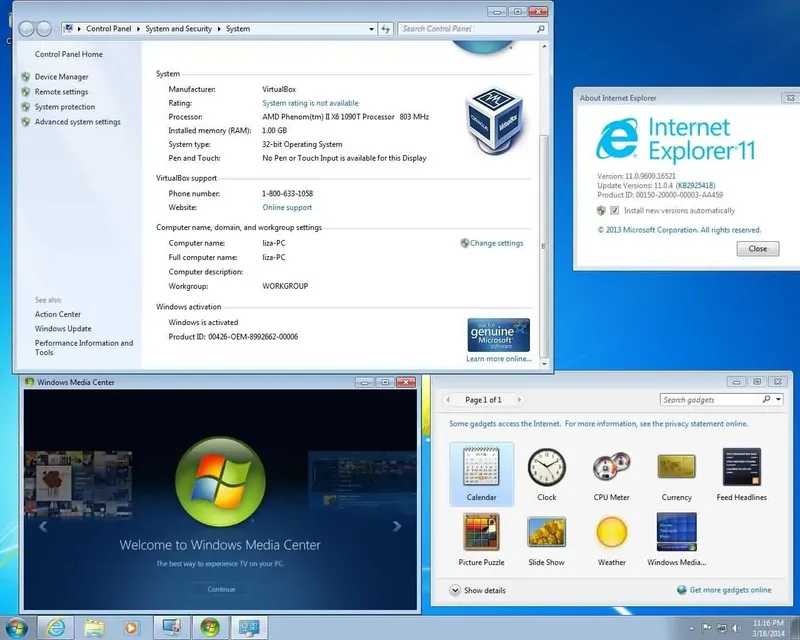Toggle Install new versions automatically checkbox
800x640 pixels.
click(615, 210)
